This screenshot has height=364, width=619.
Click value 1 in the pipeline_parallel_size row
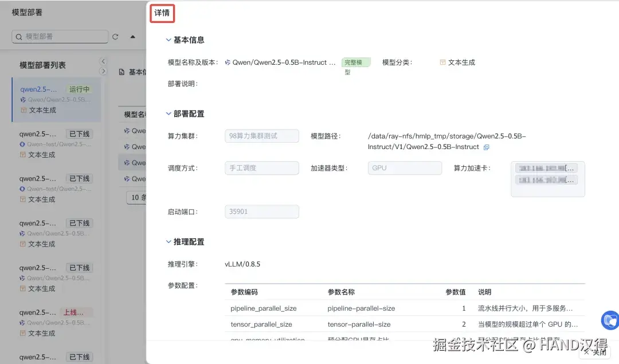464,308
